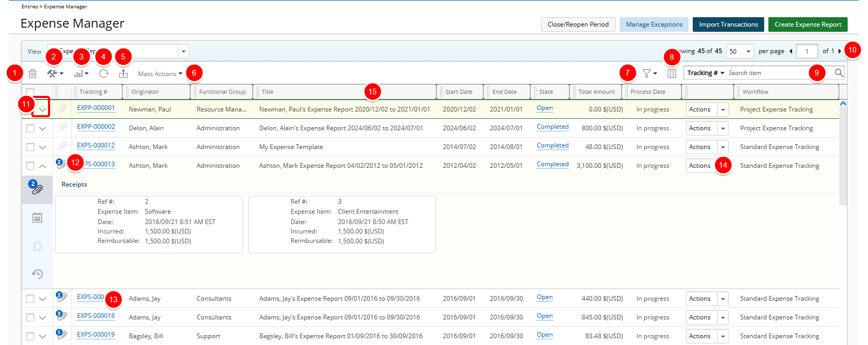
Task: Open Actions dropdown arrow for EXPP-000001
Action: (723, 109)
